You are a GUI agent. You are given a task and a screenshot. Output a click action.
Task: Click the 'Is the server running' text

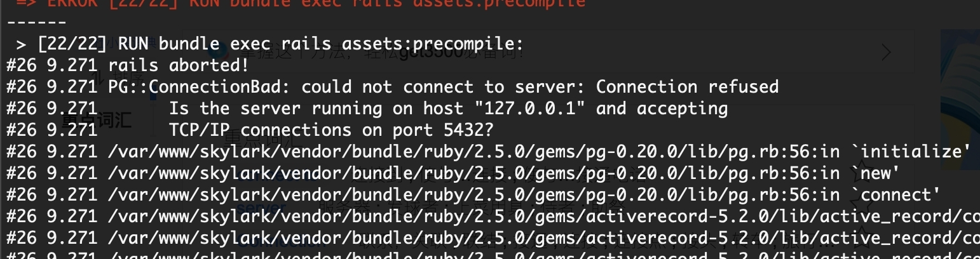275,109
